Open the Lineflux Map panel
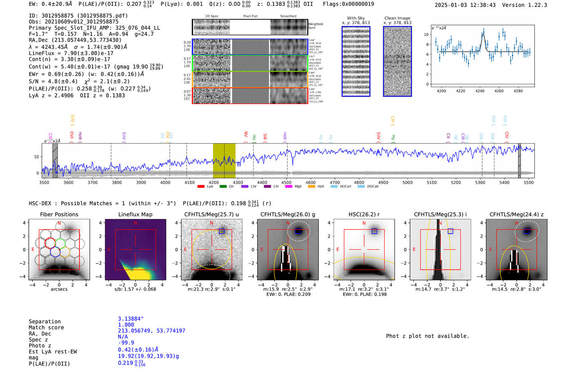This screenshot has width=576, height=392. pos(135,249)
